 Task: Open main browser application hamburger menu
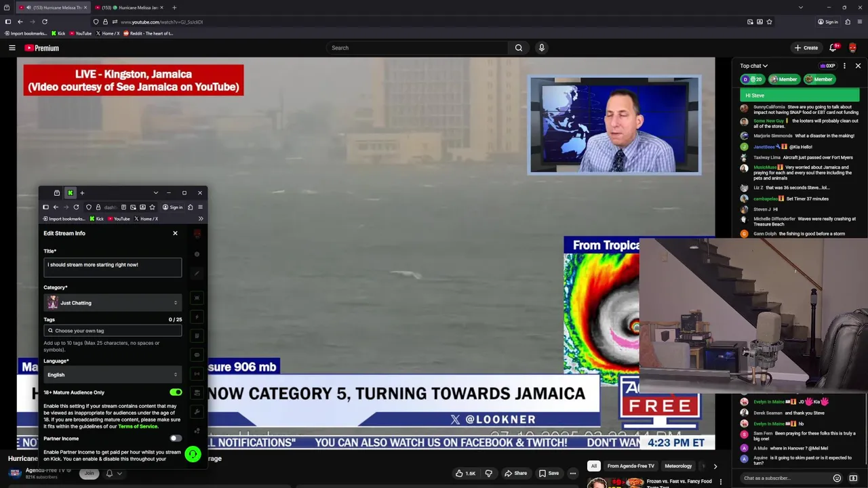[x=859, y=22]
